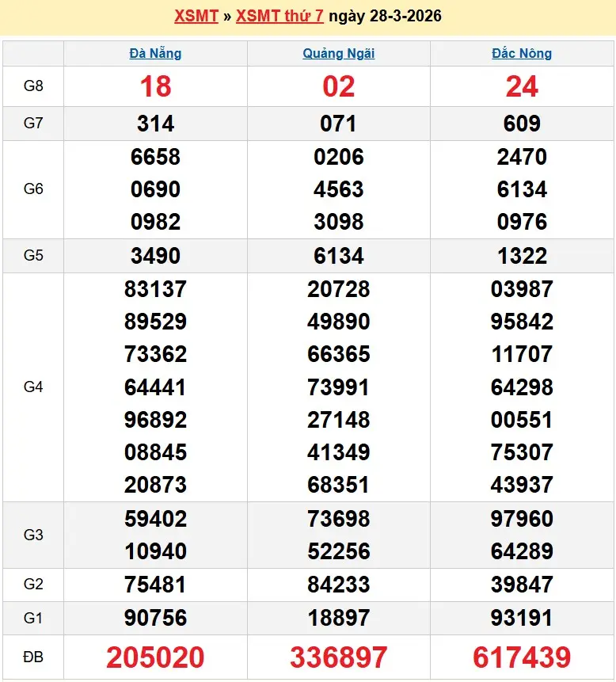The width and height of the screenshot is (616, 682).
Task: Select G7 result 071 for Quảng Ngãi
Action: click(338, 124)
